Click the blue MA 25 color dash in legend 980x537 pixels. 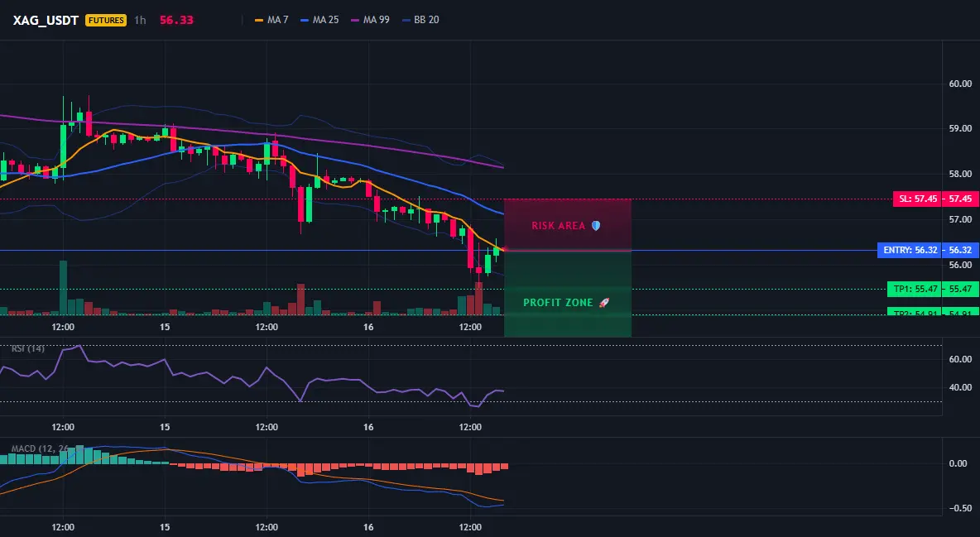305,20
